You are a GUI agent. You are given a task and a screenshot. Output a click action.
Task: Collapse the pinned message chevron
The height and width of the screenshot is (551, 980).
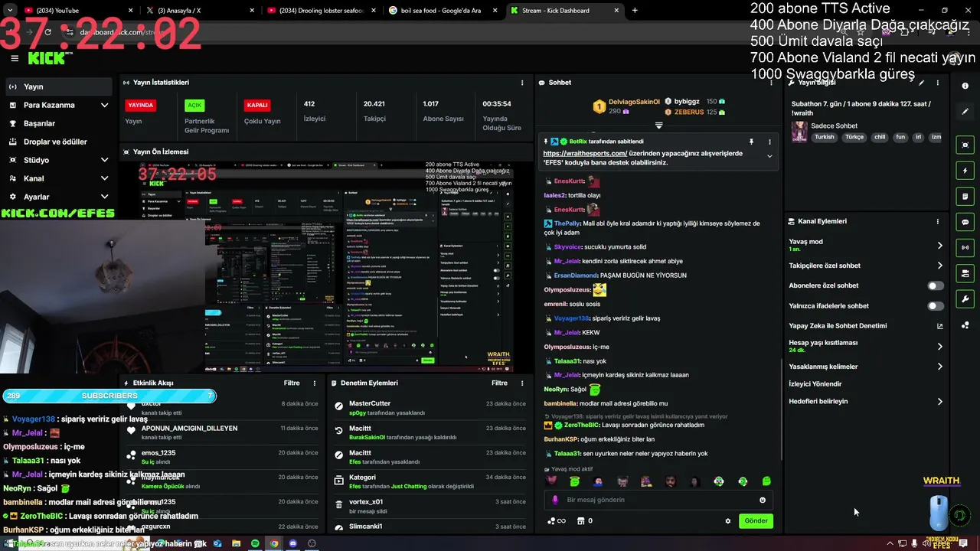pyautogui.click(x=769, y=156)
